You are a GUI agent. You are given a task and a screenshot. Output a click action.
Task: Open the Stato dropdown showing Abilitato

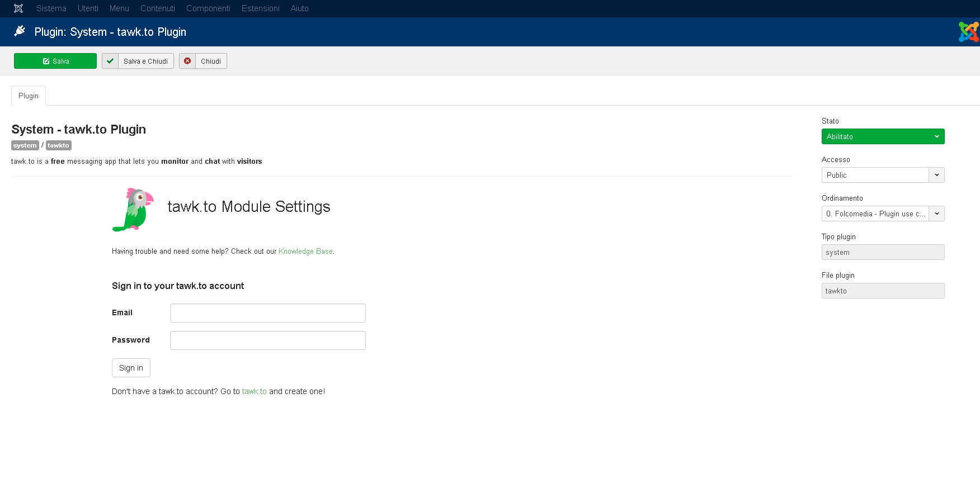coord(883,136)
